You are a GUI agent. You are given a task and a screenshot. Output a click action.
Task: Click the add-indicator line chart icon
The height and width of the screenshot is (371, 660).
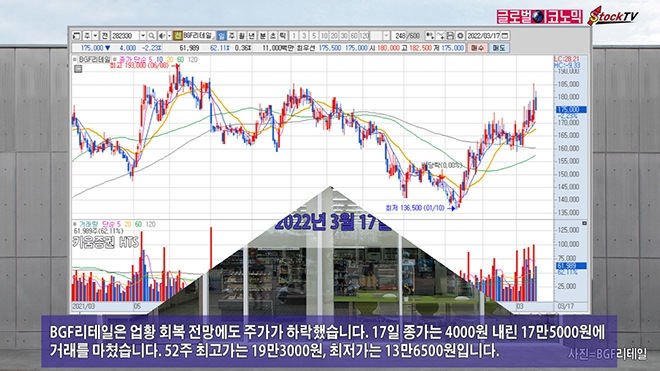tap(440, 36)
